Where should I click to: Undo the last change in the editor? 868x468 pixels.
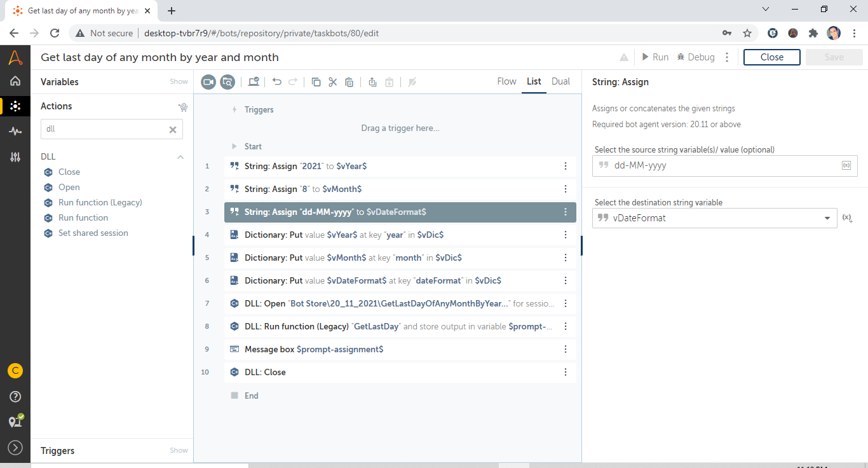tap(276, 82)
